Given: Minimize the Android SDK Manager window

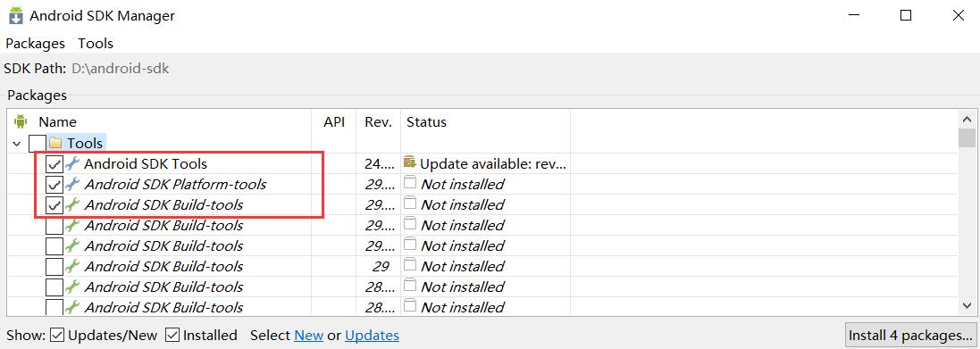Looking at the screenshot, I should [853, 15].
